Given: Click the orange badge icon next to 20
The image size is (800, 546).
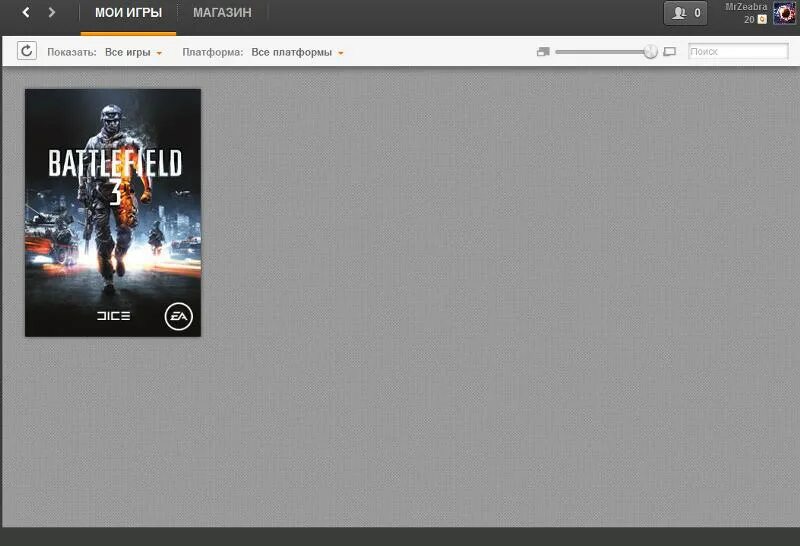Looking at the screenshot, I should tap(762, 19).
